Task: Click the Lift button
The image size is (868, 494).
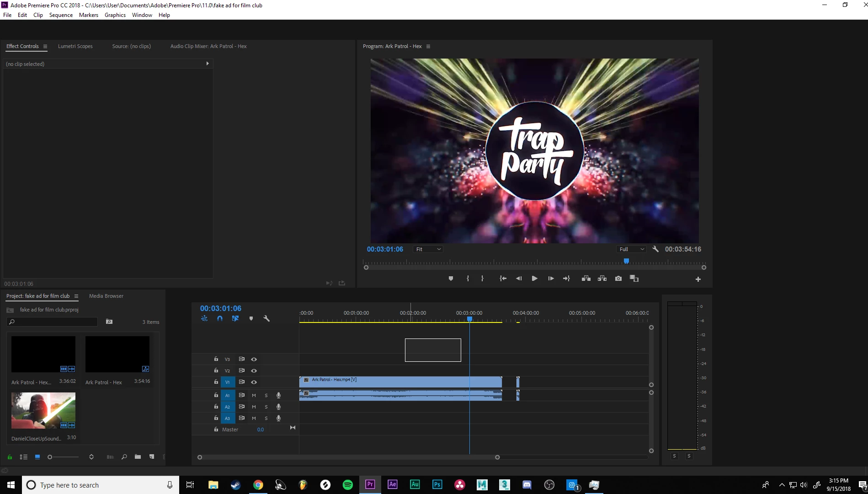Action: tap(586, 279)
